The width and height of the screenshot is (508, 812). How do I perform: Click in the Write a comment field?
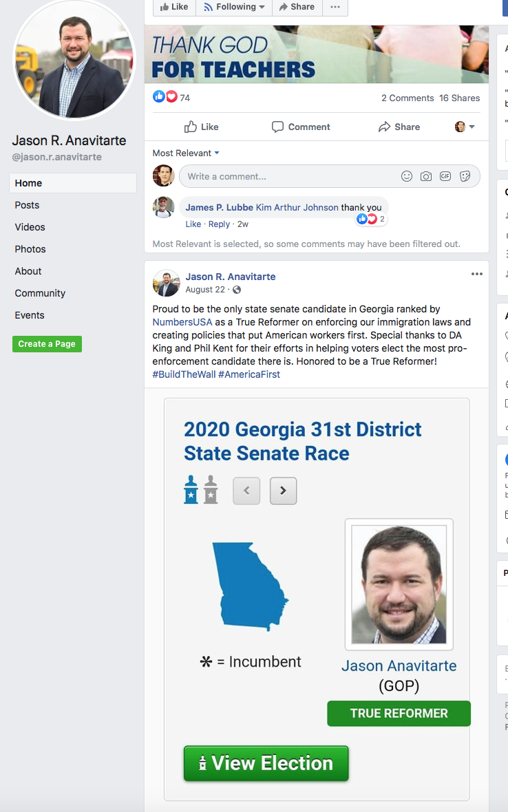(289, 176)
